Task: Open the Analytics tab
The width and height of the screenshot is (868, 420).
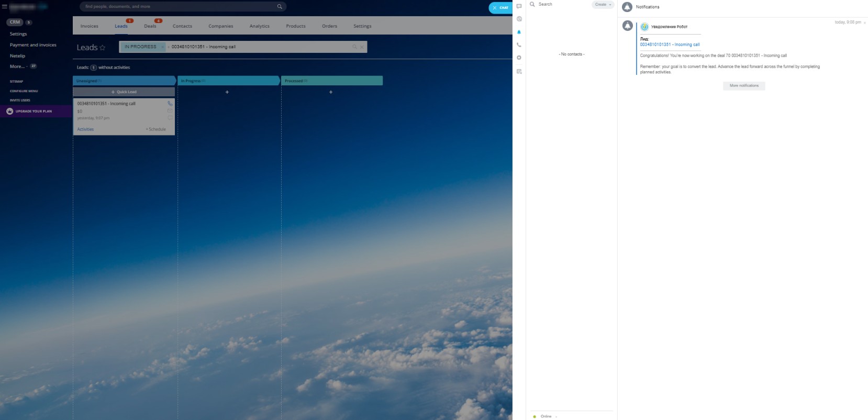Action: click(259, 26)
